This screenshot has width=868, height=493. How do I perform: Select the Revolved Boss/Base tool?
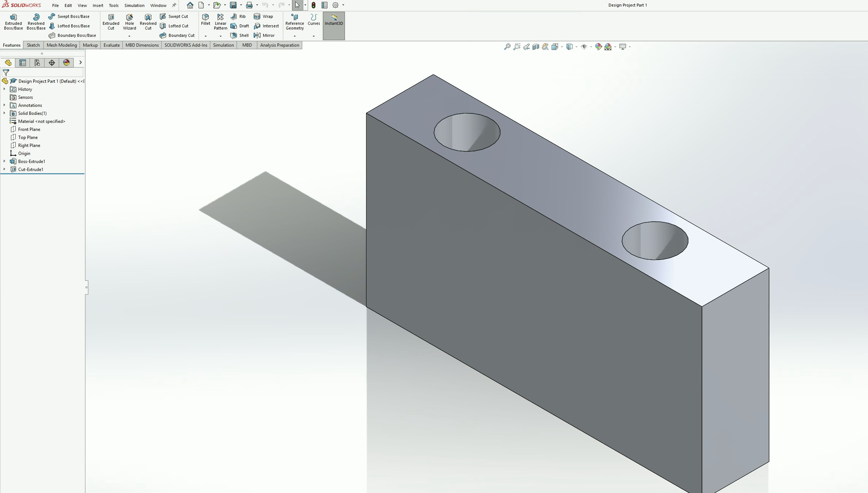point(36,22)
